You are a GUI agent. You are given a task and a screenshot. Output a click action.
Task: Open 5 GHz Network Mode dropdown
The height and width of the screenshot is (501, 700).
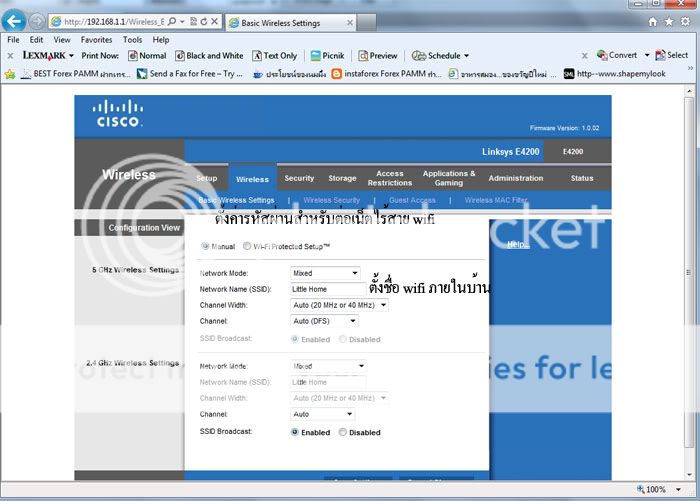point(325,273)
